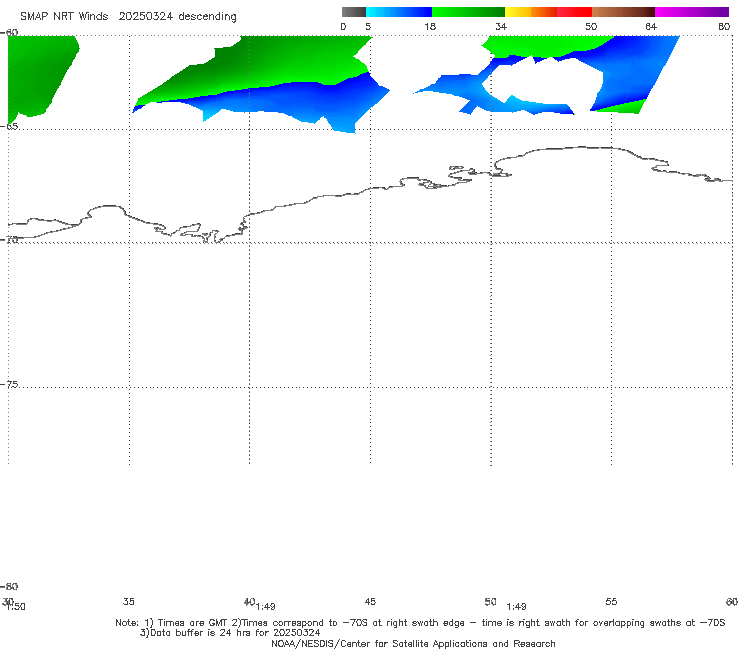Image resolution: width=740 pixels, height=650 pixels.
Task: Click the color scale label '0'
Action: point(343,26)
